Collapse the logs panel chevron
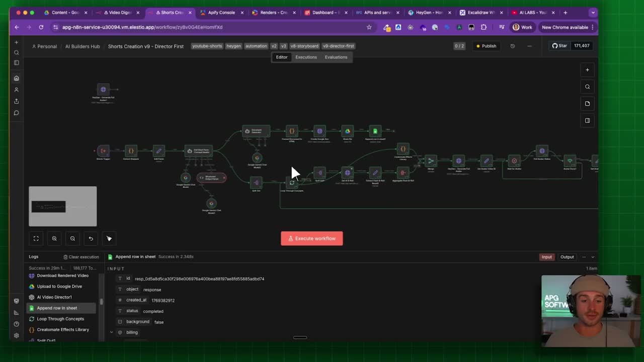Image resolution: width=644 pixels, height=362 pixels. click(593, 257)
